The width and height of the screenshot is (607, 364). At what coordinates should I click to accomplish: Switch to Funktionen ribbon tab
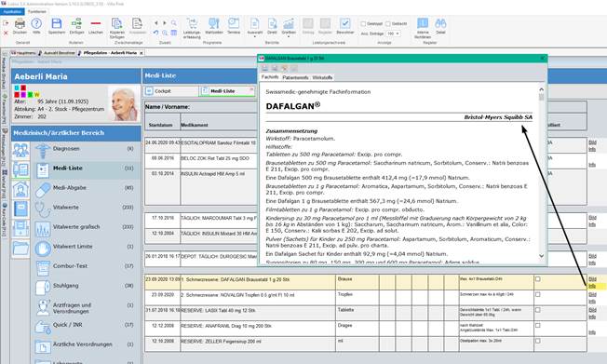click(37, 11)
